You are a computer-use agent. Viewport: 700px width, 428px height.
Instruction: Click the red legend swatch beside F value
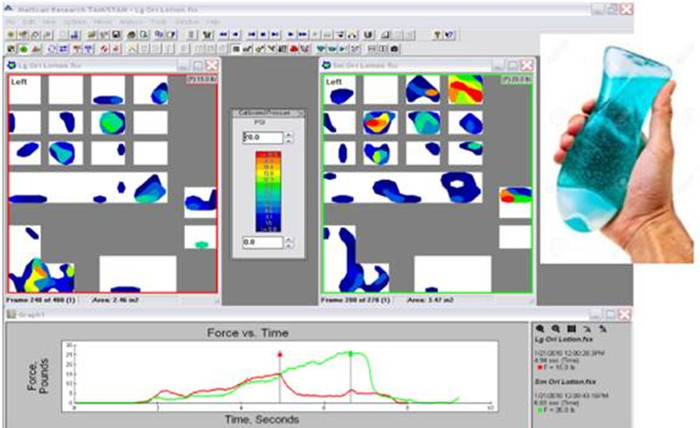538,368
